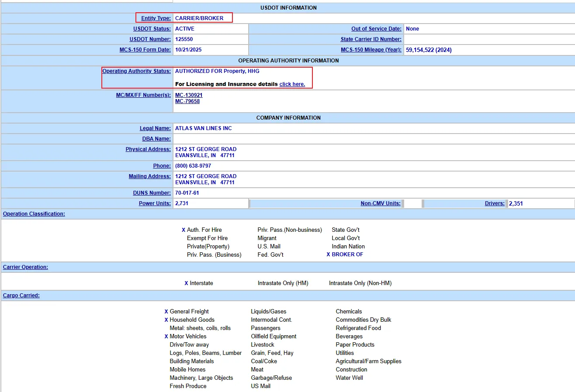Open State Carrier ID Number link

click(x=371, y=39)
